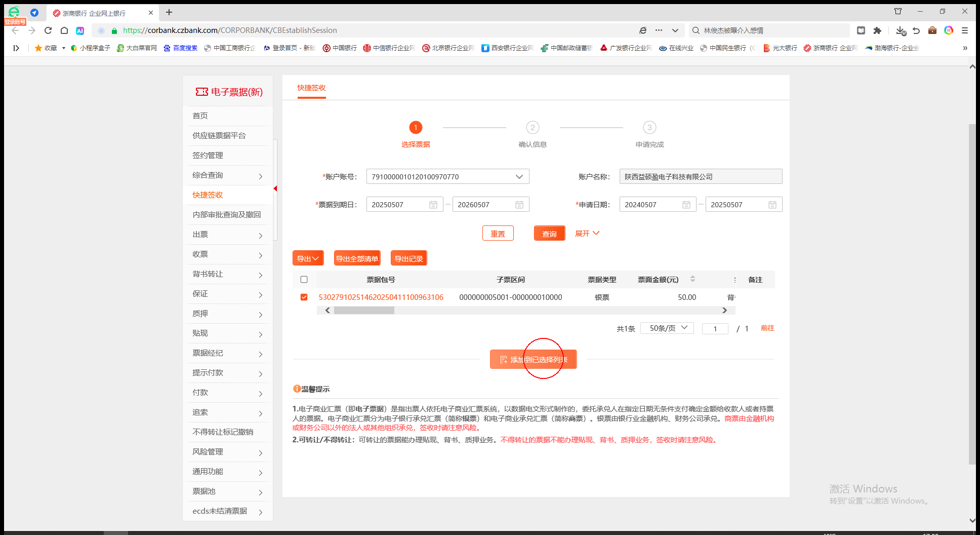Open calendar for bill due start date 20250507
The image size is (980, 535).
[433, 205]
